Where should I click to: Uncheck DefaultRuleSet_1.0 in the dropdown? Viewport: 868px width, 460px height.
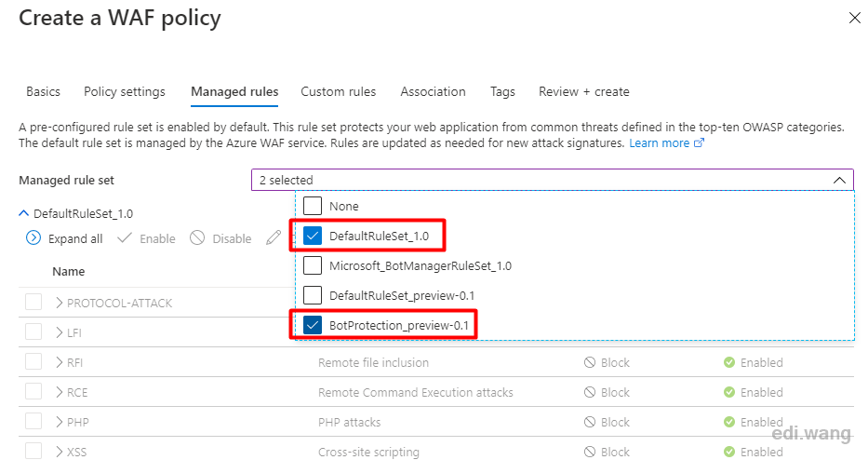click(313, 237)
